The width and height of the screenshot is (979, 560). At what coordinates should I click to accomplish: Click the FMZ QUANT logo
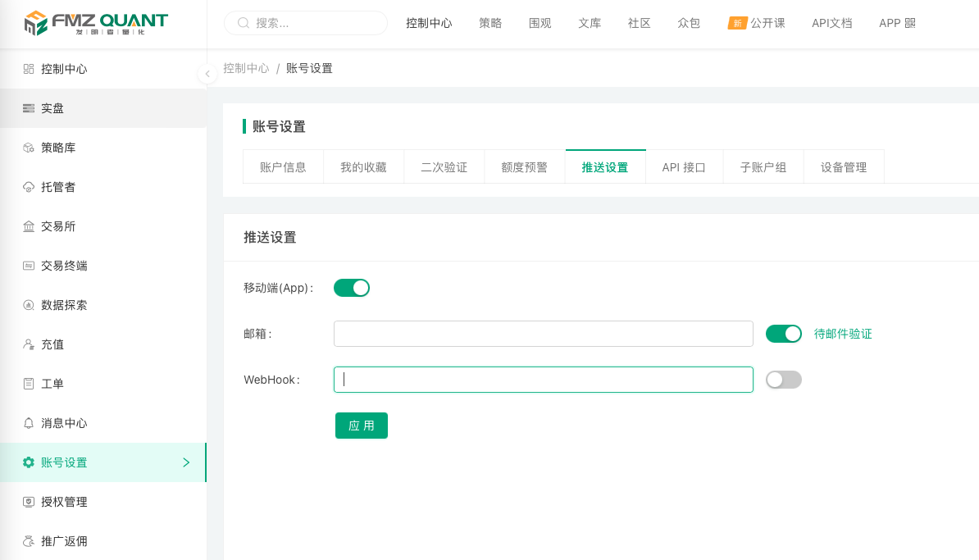(96, 22)
